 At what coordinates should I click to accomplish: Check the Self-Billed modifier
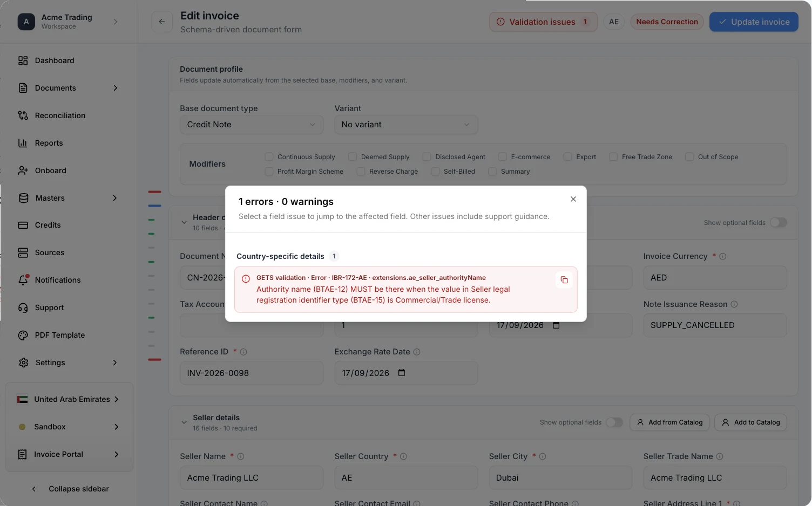(435, 171)
